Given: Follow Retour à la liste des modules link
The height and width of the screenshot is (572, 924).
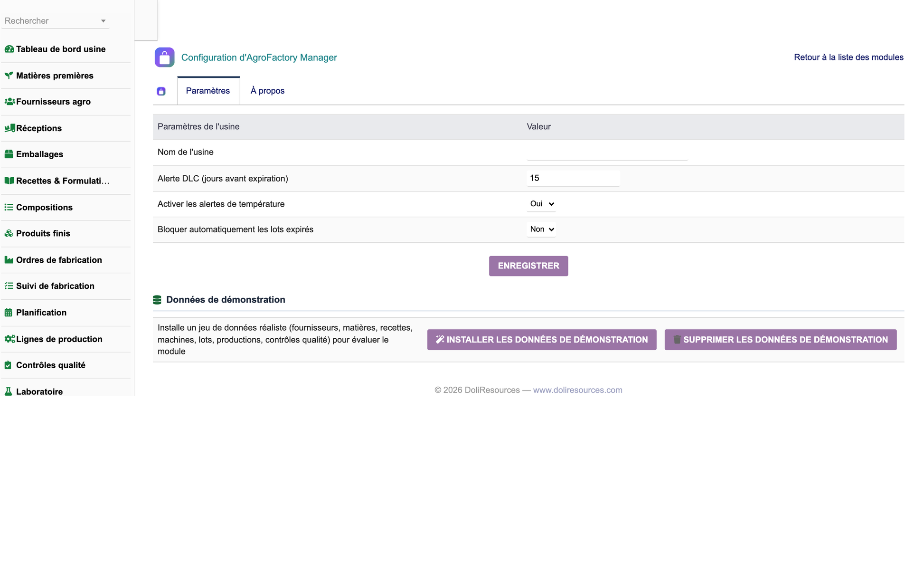Looking at the screenshot, I should [x=849, y=57].
